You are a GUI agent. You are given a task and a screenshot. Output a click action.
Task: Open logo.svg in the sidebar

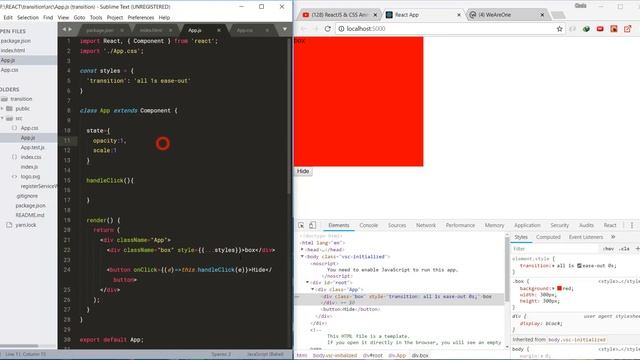(30, 177)
